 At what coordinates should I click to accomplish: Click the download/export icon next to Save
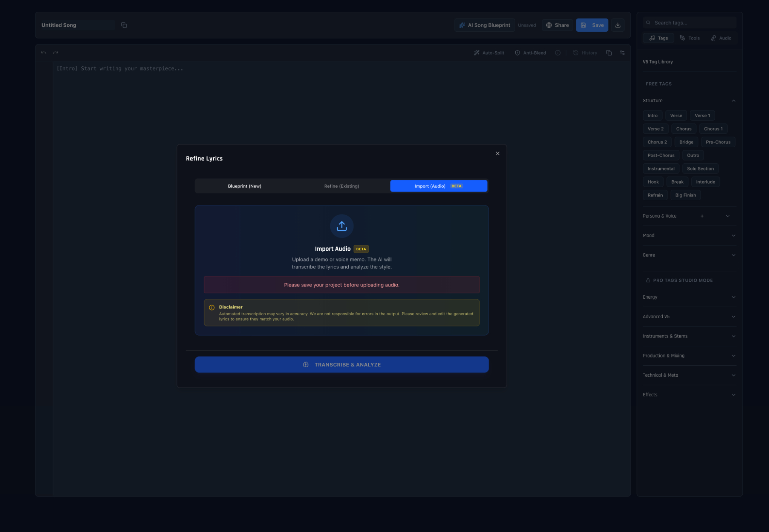point(618,25)
